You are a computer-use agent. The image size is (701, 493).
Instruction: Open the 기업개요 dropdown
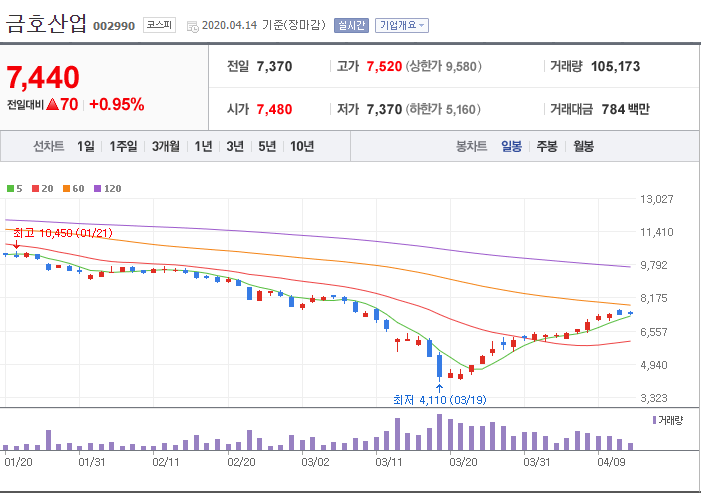click(x=402, y=25)
